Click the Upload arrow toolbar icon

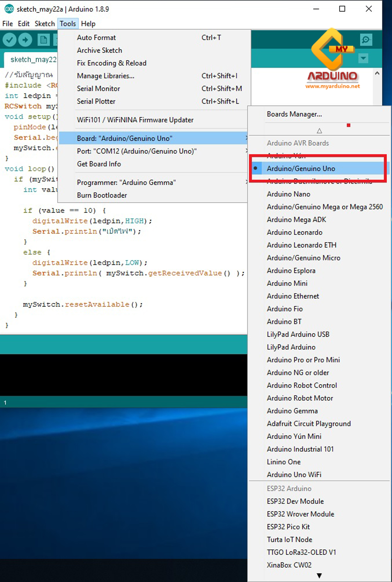[x=25, y=40]
